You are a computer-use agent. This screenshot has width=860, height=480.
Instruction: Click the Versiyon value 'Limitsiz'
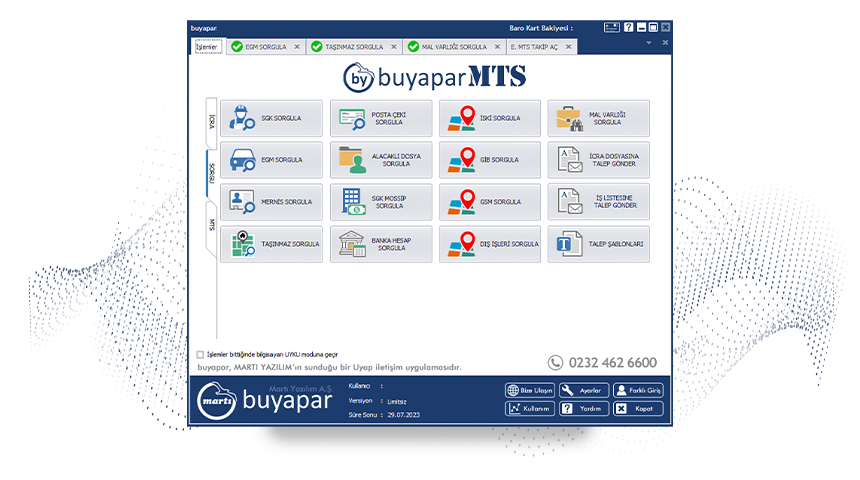click(397, 402)
